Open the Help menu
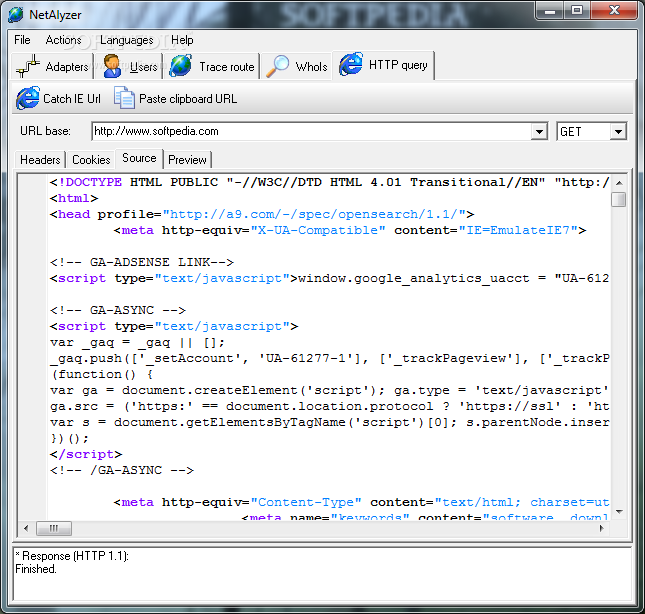The width and height of the screenshot is (645, 614). [x=182, y=40]
